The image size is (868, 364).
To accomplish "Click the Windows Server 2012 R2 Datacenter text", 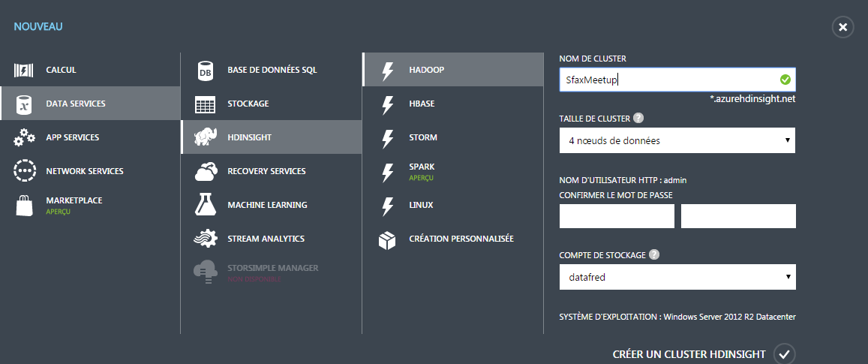I will [x=729, y=317].
